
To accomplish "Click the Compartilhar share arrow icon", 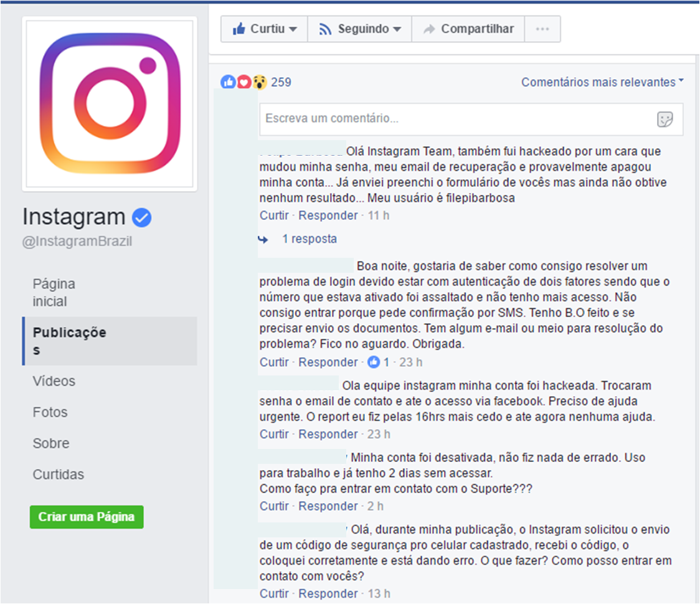I will tap(429, 29).
